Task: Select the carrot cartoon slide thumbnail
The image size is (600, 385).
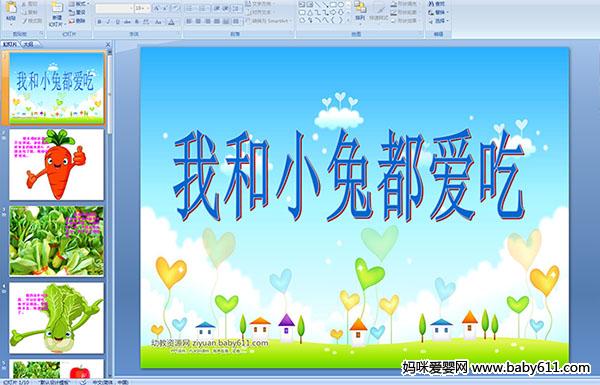Action: pos(57,165)
